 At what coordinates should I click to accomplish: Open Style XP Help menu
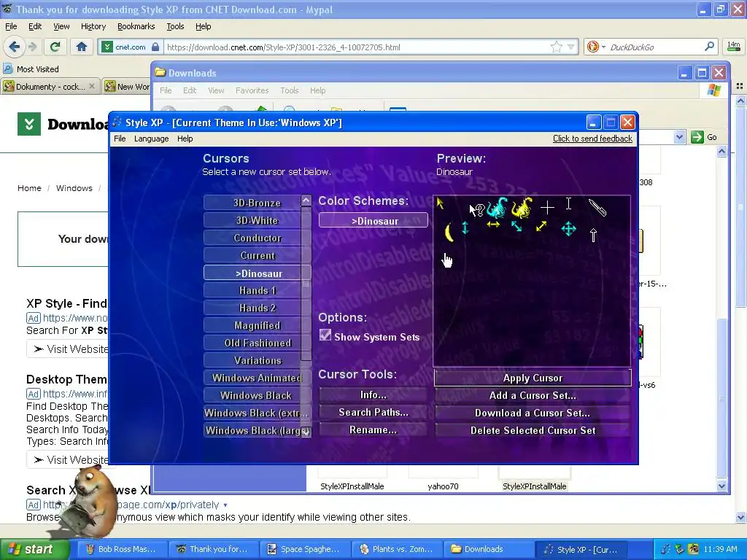(185, 139)
